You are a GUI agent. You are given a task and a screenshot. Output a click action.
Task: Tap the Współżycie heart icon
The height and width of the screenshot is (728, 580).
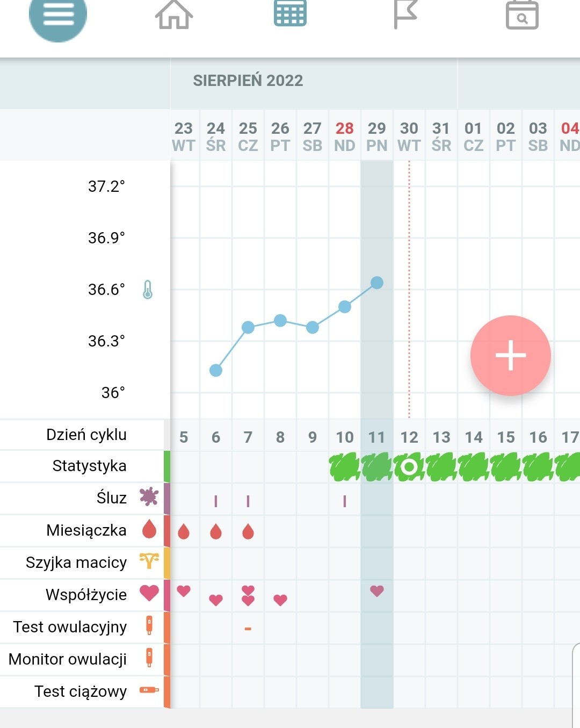[149, 593]
